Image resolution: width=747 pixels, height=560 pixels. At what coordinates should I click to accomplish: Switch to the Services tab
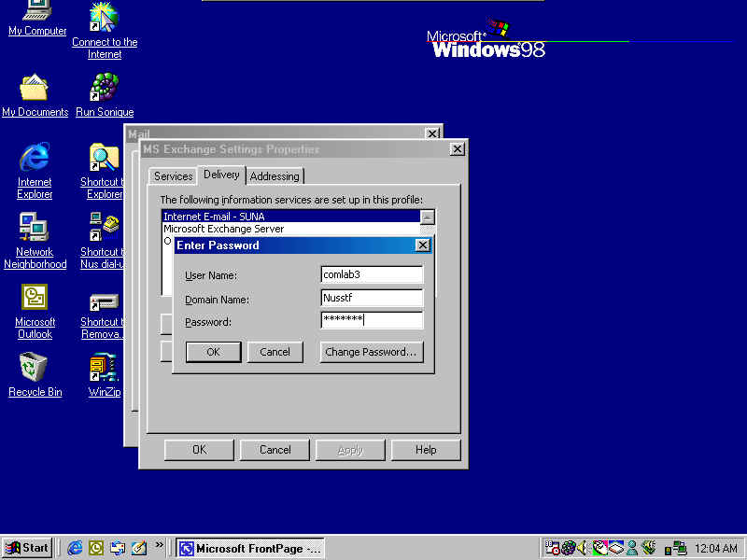click(173, 176)
